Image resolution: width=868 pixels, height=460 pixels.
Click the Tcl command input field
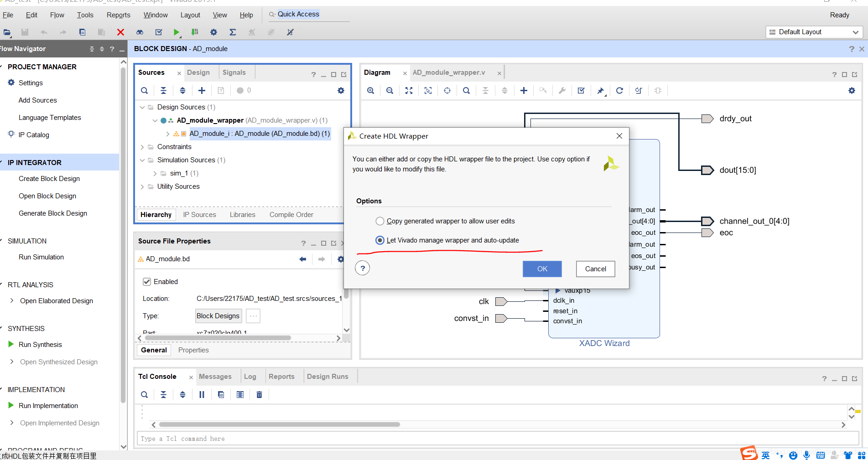[497, 439]
